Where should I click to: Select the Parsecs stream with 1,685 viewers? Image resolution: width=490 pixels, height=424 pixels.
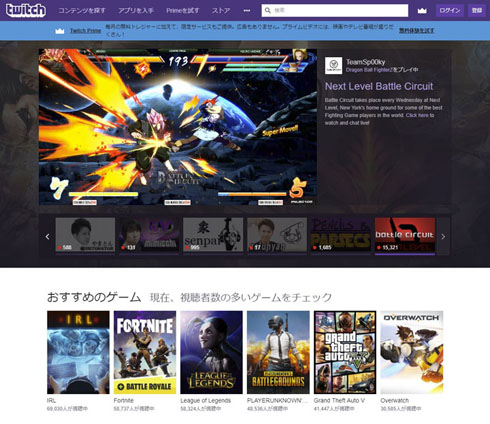(x=341, y=235)
